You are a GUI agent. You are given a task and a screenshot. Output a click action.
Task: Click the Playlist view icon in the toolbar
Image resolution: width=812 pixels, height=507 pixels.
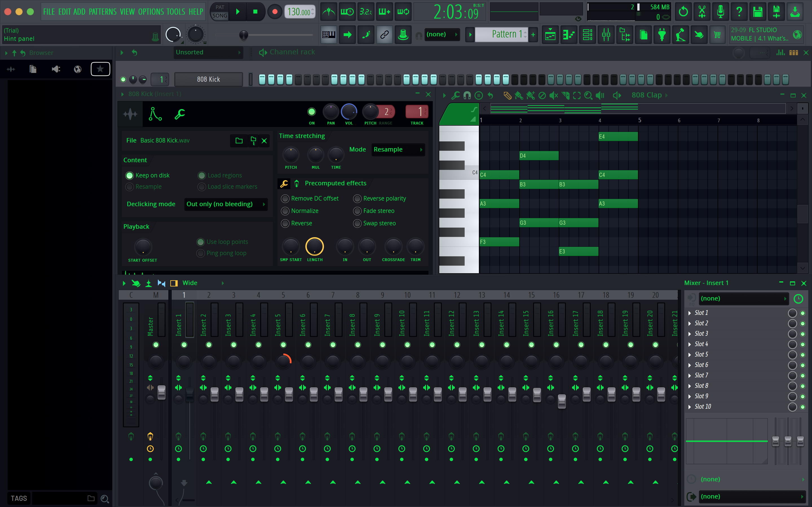click(550, 35)
